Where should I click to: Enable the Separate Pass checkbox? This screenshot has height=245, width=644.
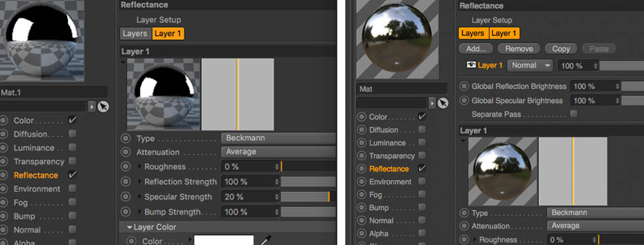click(x=573, y=114)
